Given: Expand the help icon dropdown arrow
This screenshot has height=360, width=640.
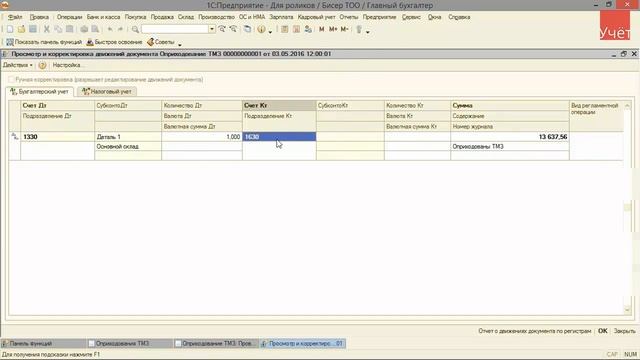Looking at the screenshot, I should 270,31.
